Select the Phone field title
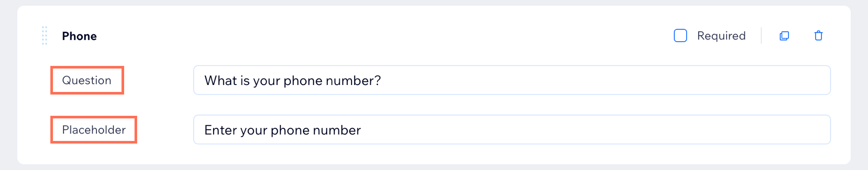This screenshot has height=170, width=868. tap(79, 36)
